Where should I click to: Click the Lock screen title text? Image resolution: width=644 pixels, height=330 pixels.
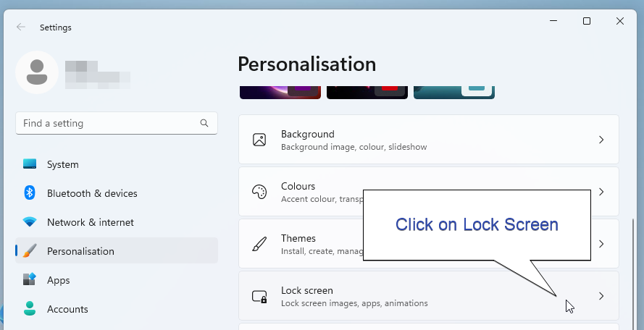tap(307, 291)
